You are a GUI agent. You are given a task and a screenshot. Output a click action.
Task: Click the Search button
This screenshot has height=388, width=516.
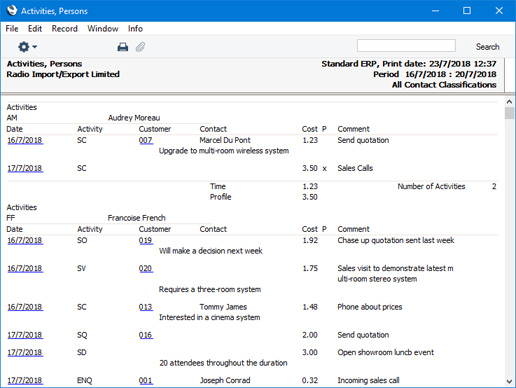point(488,47)
